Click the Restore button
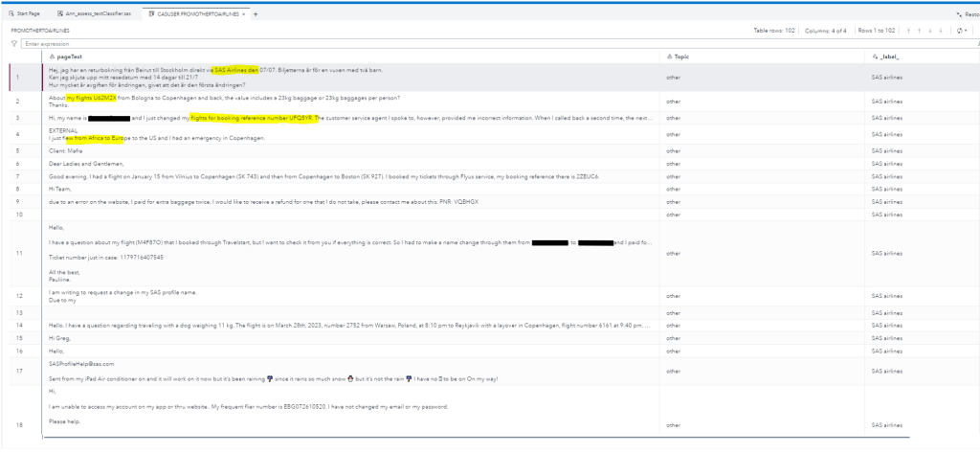Viewport: 980px width, 453px height. click(x=966, y=14)
